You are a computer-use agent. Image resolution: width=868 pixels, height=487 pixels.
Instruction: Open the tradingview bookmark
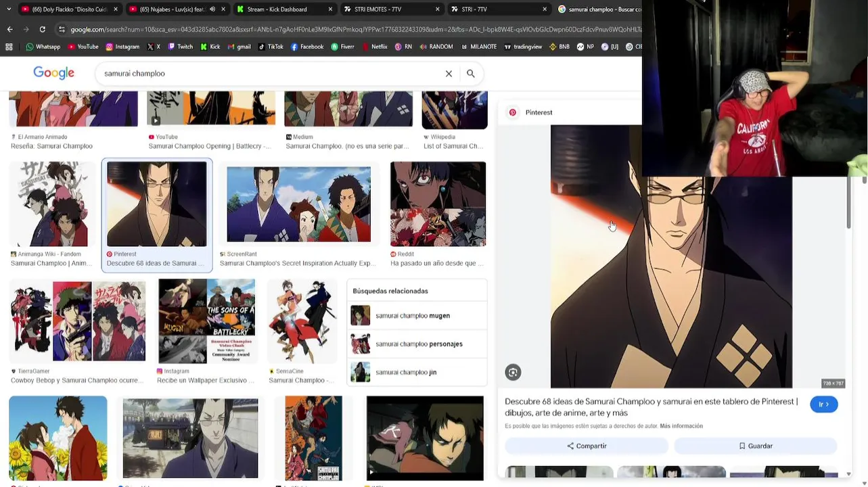[522, 47]
